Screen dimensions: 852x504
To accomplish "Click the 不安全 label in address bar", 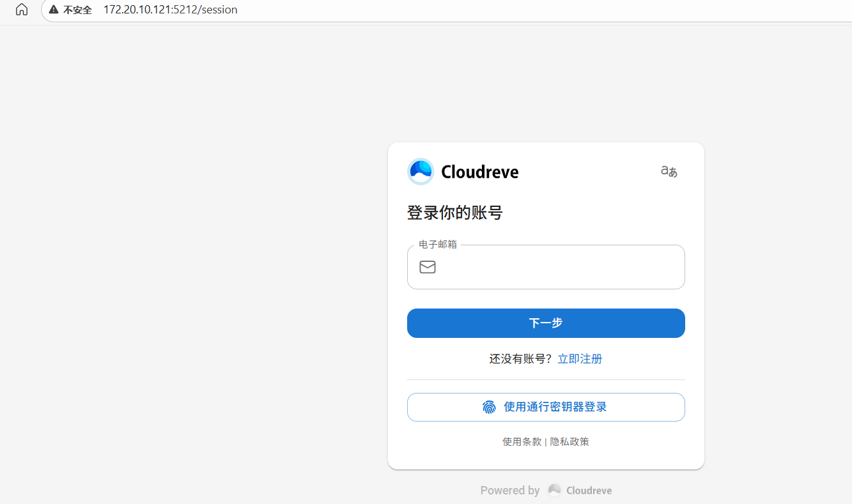I will (77, 10).
